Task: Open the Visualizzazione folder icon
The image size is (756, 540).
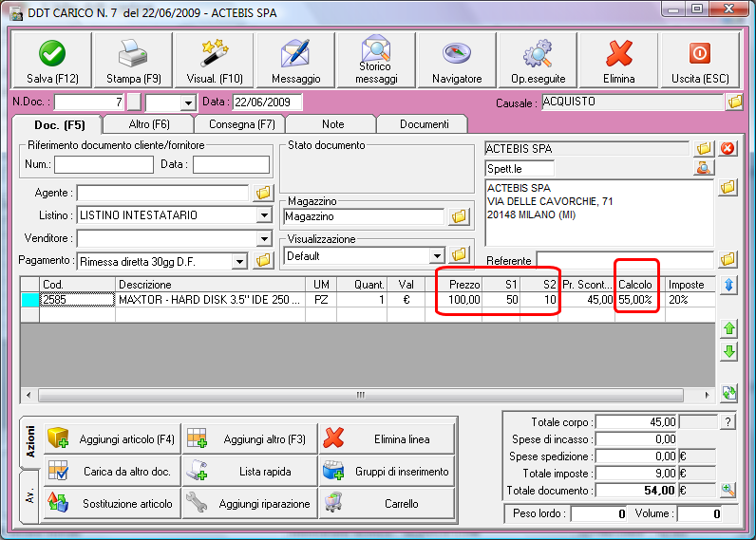Action: (x=459, y=254)
